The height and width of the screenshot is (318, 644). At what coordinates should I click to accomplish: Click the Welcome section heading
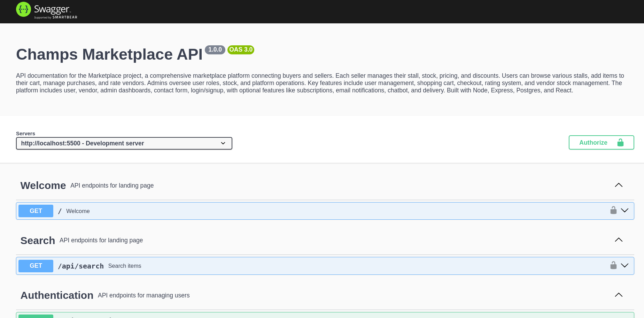coord(43,185)
